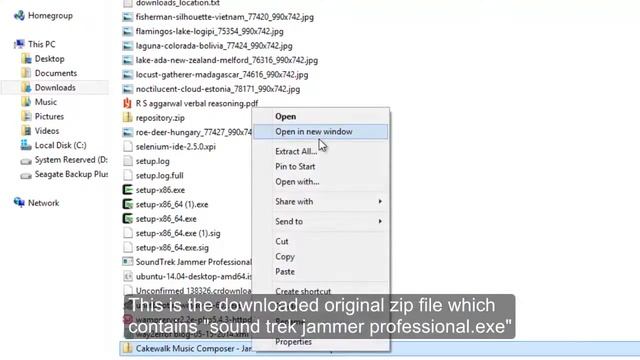Click the Cakewalk Music Composer zip icon
The width and height of the screenshot is (640, 360).
point(128,348)
